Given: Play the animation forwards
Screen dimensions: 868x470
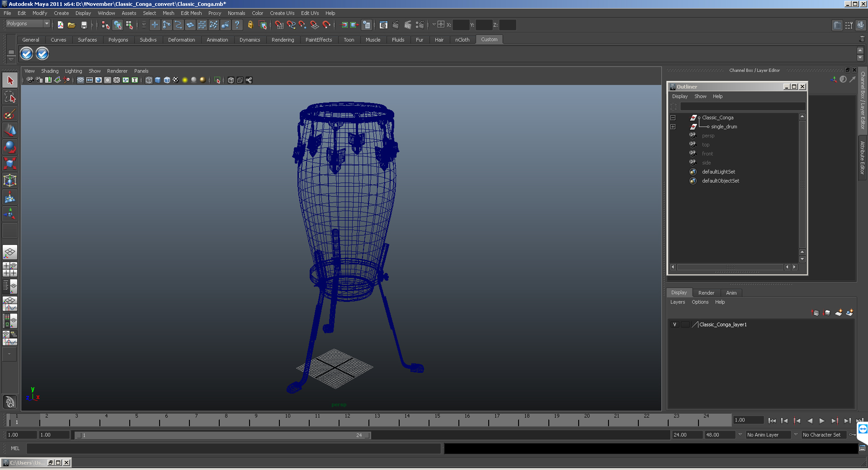Looking at the screenshot, I should coord(822,421).
